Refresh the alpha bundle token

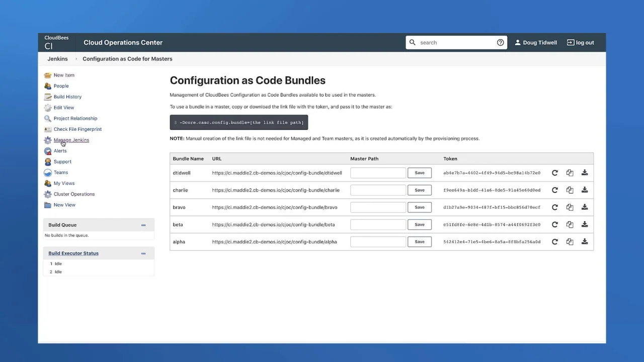coord(554,242)
